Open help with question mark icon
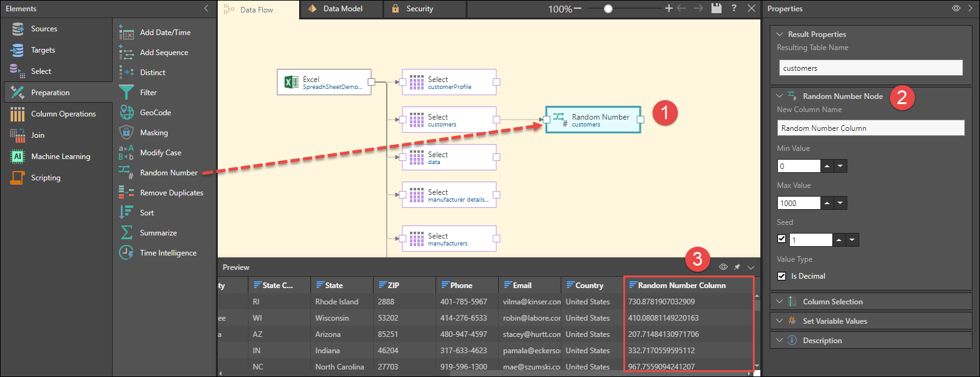Image resolution: width=980 pixels, height=377 pixels. coord(734,9)
